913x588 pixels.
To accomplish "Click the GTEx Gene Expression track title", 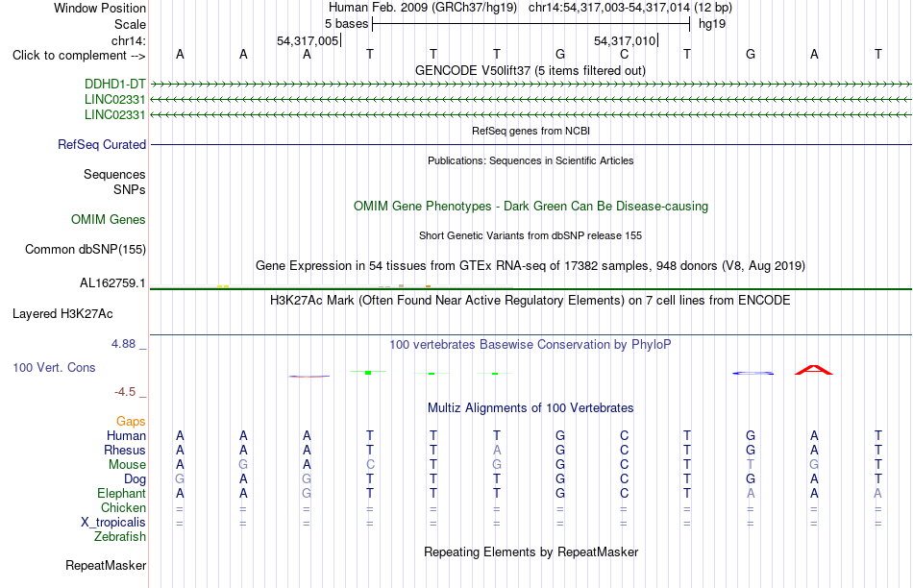I will pos(531,266).
